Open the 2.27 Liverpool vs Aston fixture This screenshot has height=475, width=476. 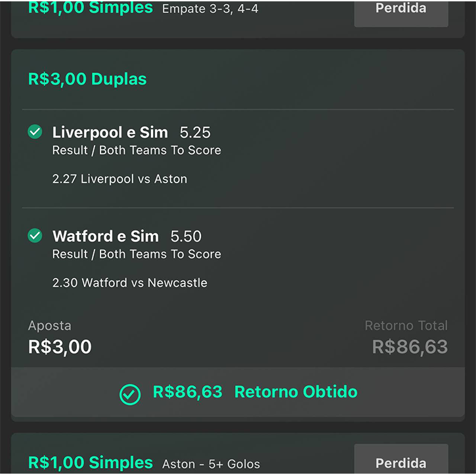[x=119, y=179]
